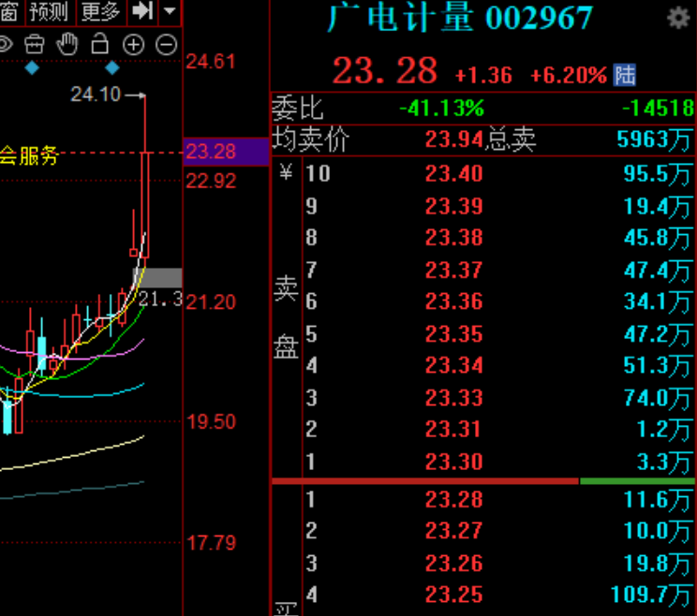Click the right blue diamond marker on chart

[x=112, y=68]
